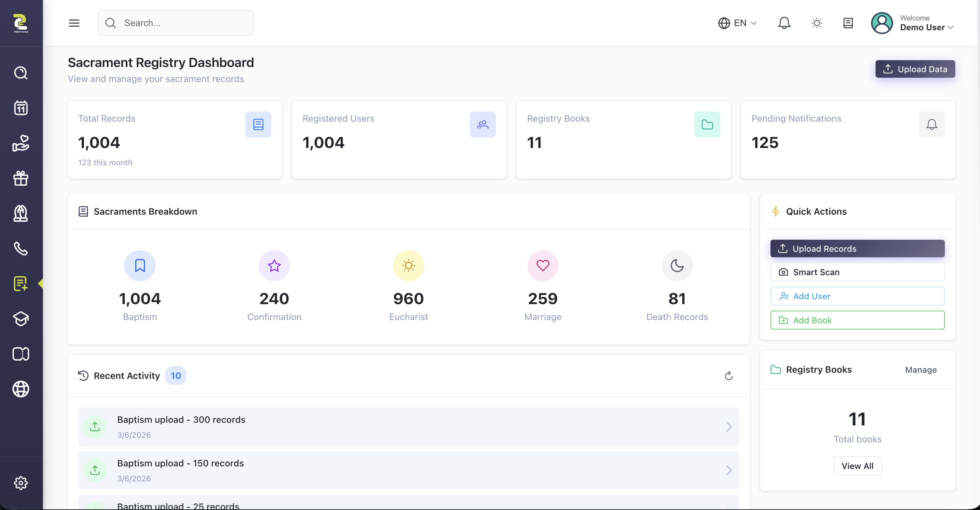Click the Registry Books folder icon

(707, 124)
